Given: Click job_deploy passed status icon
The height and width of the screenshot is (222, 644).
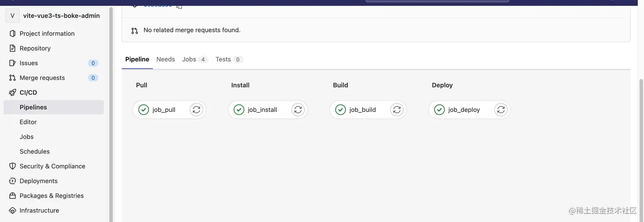Looking at the screenshot, I should tap(440, 110).
